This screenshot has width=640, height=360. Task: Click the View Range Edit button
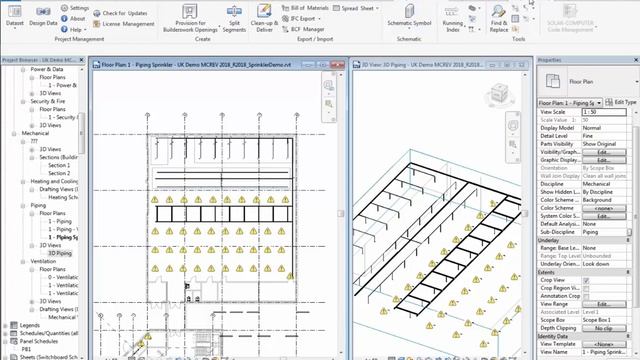(x=604, y=304)
